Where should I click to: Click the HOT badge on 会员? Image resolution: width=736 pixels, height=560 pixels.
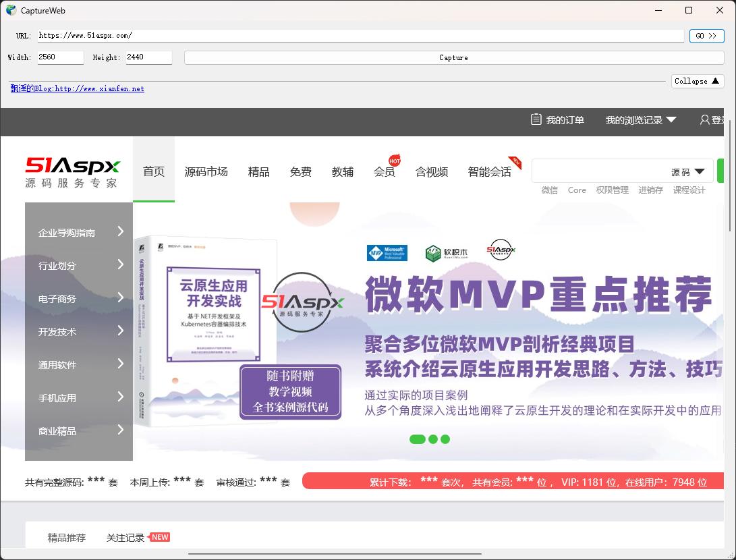pos(395,160)
